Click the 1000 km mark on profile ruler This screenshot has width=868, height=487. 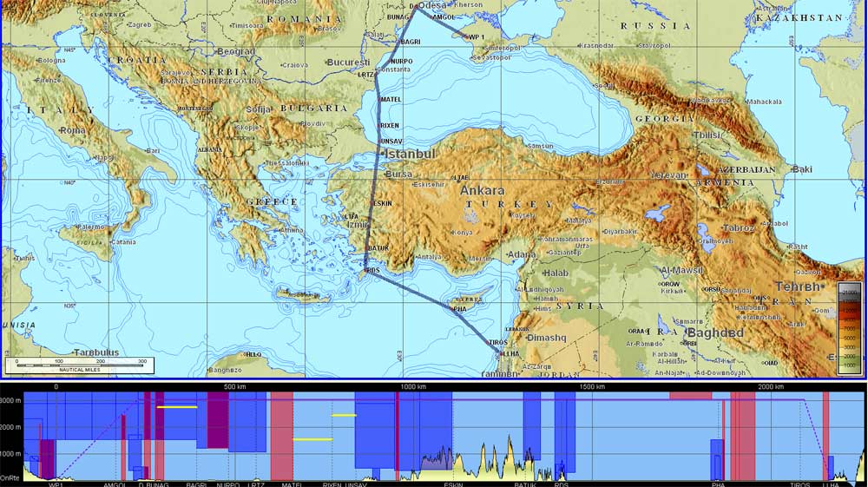tap(414, 386)
